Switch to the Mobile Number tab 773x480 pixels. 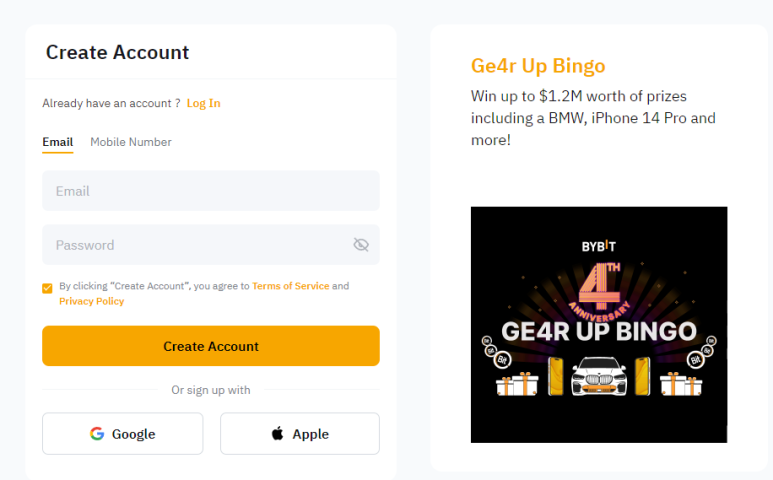(x=131, y=142)
